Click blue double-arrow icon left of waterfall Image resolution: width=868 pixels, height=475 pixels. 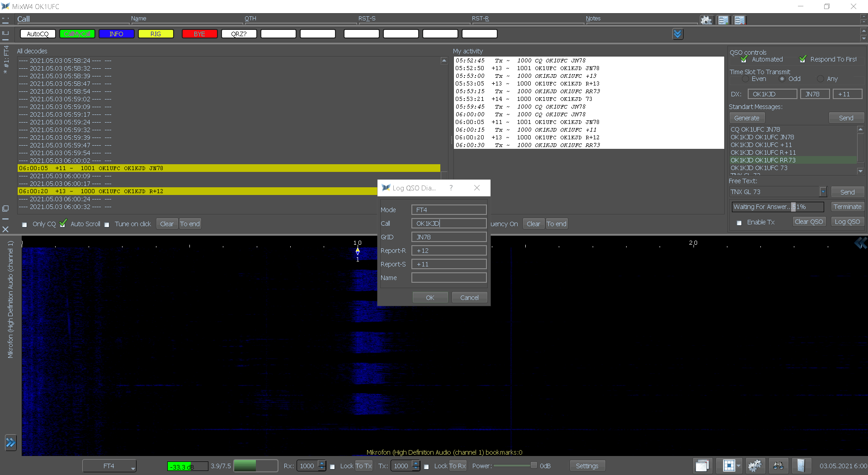pyautogui.click(x=10, y=442)
